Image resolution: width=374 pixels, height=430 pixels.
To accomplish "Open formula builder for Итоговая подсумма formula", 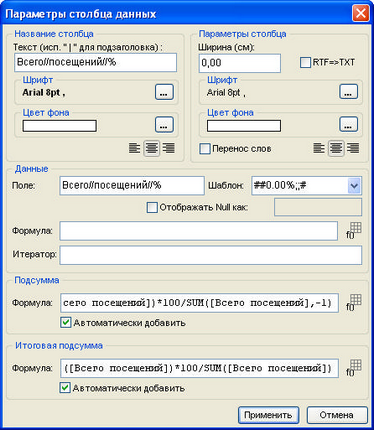I will 354,368.
